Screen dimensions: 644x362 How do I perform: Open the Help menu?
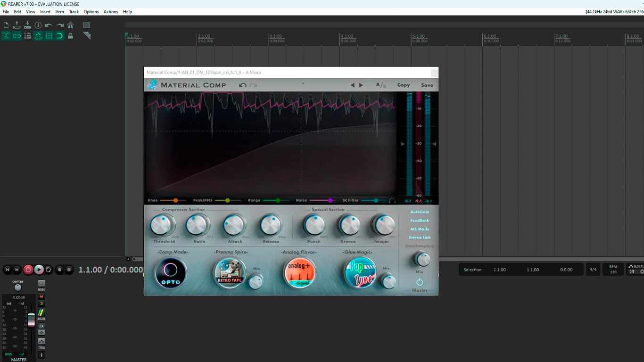pyautogui.click(x=127, y=12)
